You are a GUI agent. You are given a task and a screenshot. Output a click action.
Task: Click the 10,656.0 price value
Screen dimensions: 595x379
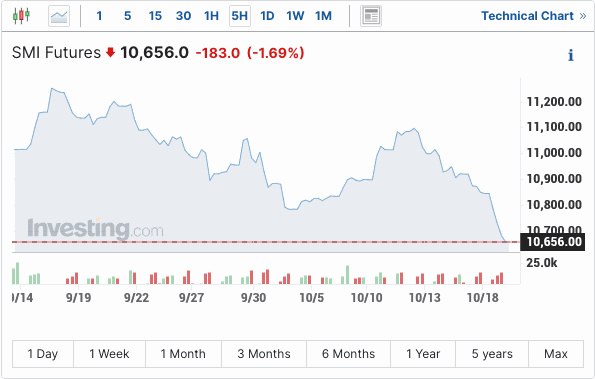[154, 52]
